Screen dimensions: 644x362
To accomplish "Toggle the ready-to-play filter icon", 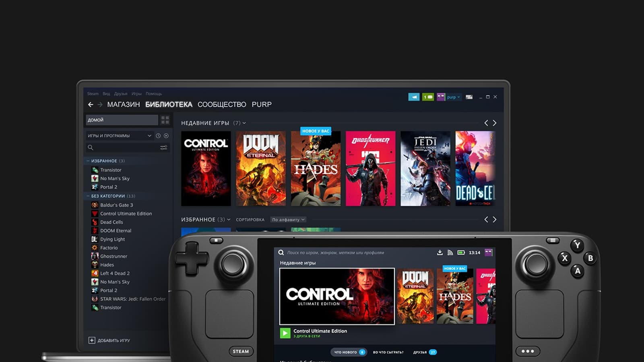I will [166, 136].
